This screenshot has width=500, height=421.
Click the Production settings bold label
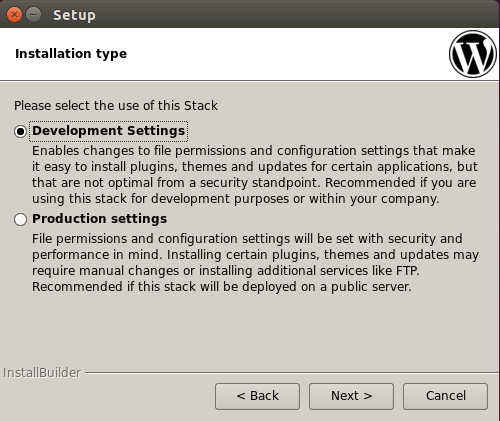tap(99, 219)
